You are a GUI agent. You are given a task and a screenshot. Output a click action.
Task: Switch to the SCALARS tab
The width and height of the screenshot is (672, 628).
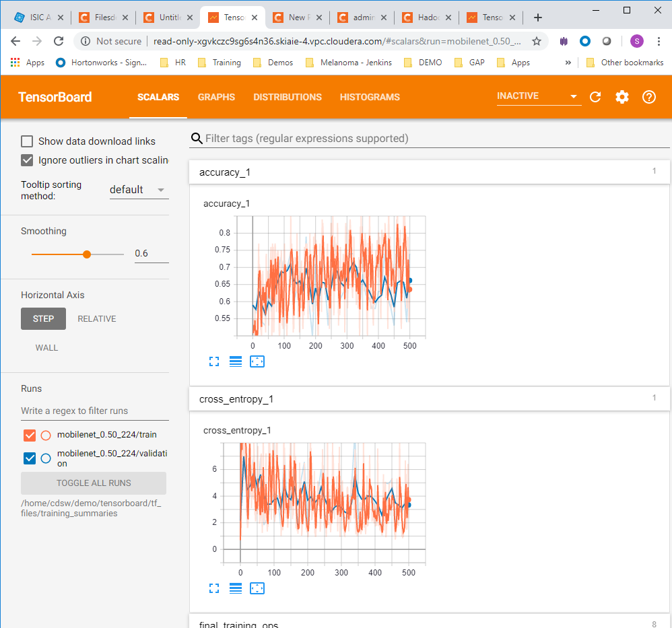pos(158,97)
